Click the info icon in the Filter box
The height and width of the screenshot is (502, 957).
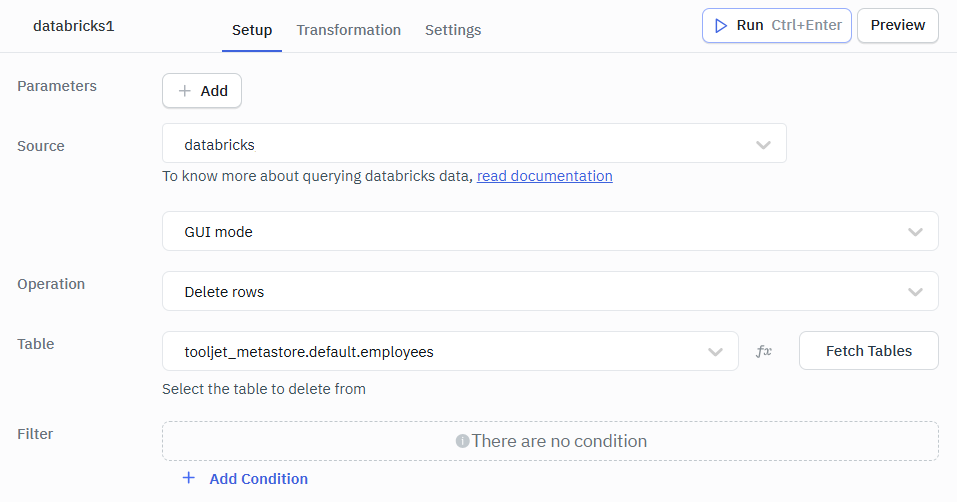click(x=462, y=440)
